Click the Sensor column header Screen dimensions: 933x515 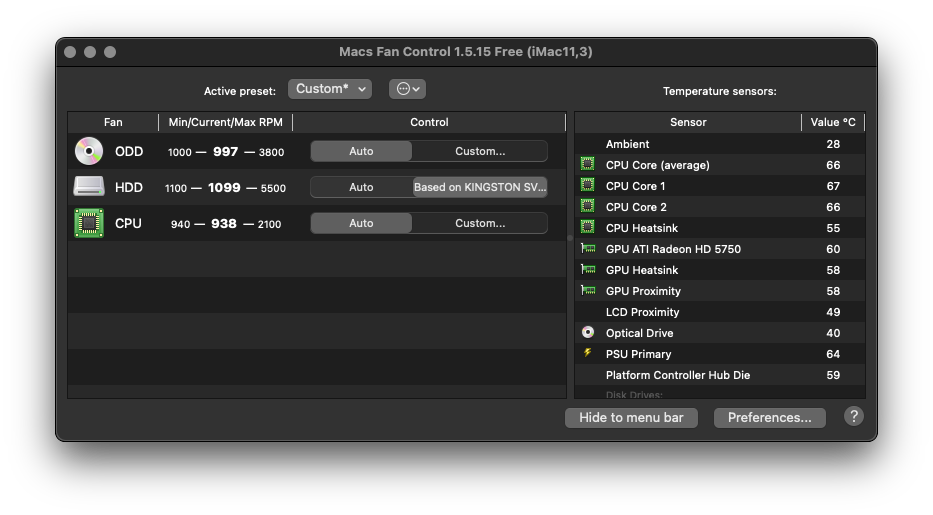click(x=688, y=122)
